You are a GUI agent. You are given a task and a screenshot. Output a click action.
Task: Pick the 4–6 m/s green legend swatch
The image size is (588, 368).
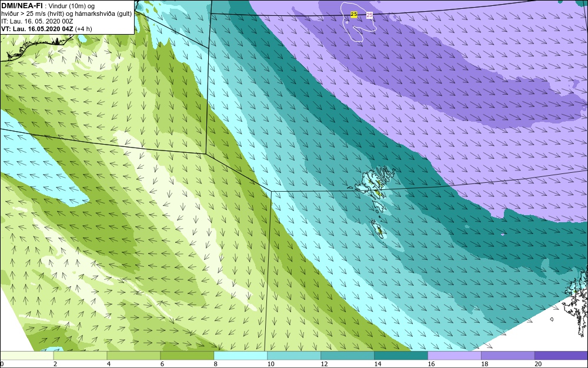point(133,356)
